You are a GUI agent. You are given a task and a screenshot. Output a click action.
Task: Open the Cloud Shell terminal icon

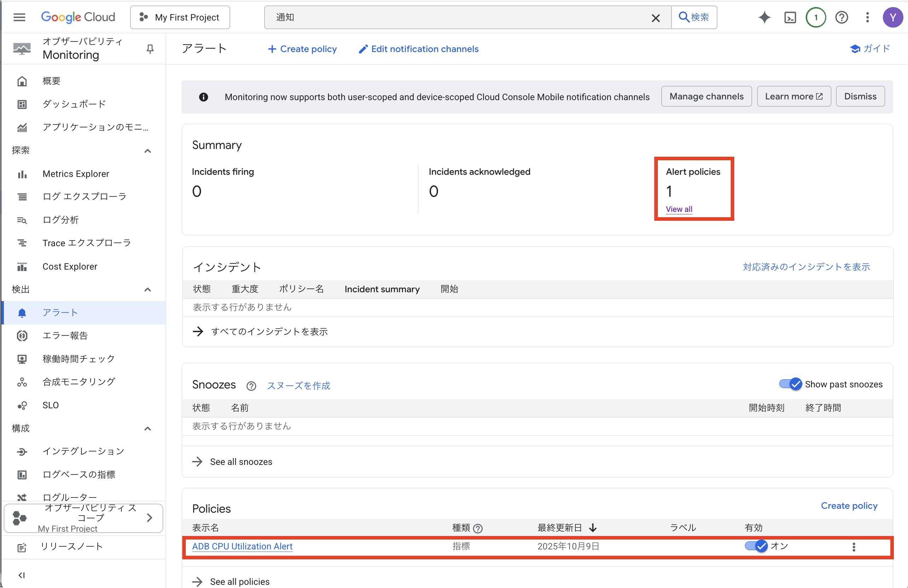pyautogui.click(x=790, y=18)
